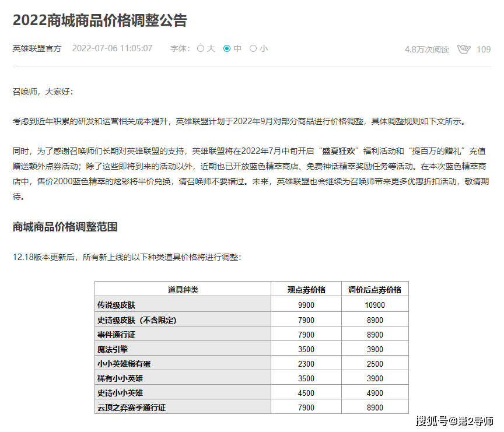Screen dimensions: 504x432
Task: Click the 现点券价格 column header
Action: point(306,290)
